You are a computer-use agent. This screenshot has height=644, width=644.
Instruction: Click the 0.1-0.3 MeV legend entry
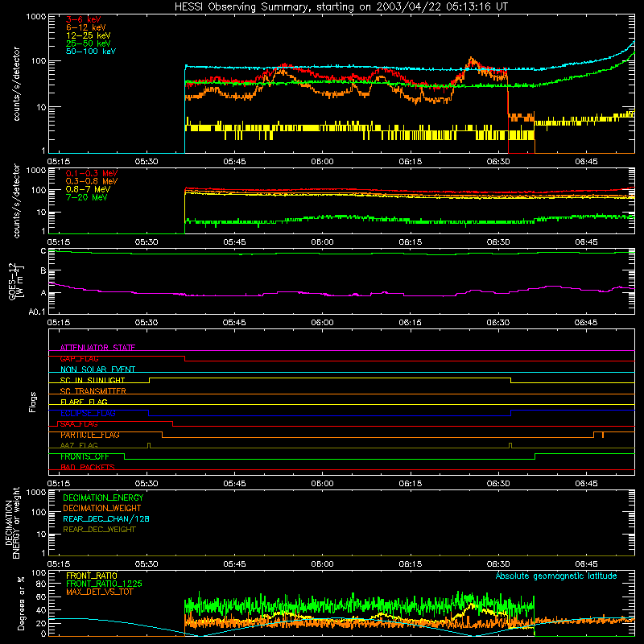92,173
